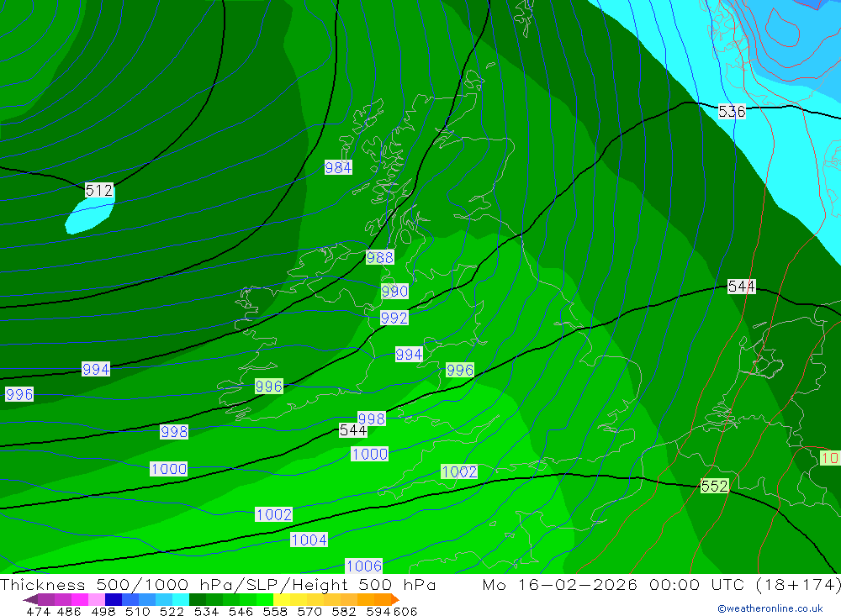Pick the bright magenta legend swatch
This screenshot has height=616, width=841.
coord(78,599)
